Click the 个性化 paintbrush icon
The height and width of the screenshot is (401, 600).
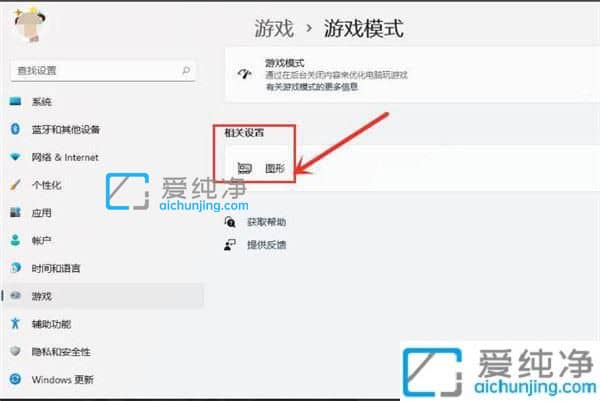tap(15, 185)
